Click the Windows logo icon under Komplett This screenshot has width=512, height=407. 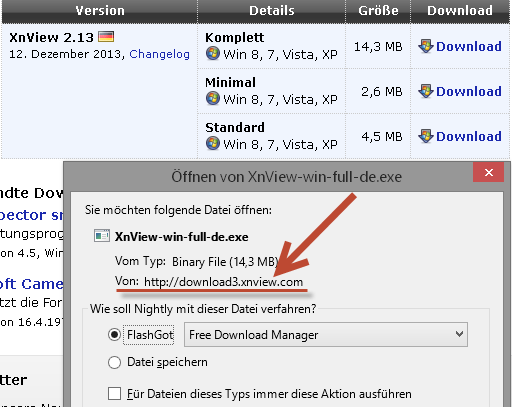pos(213,53)
